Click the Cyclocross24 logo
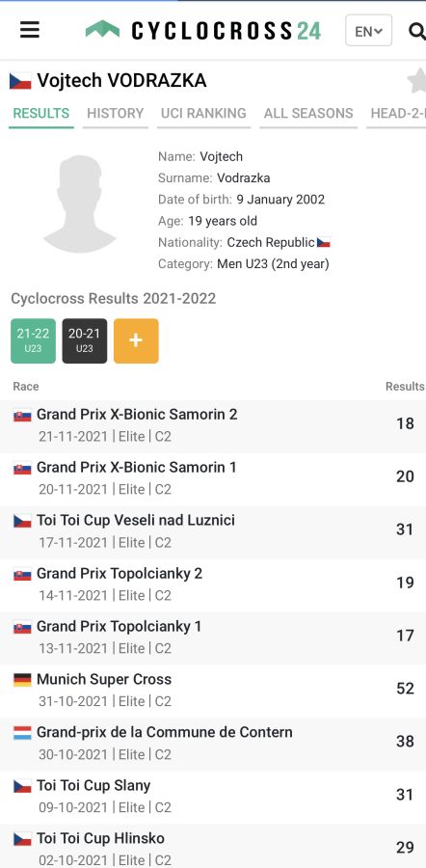Viewport: 426px width, 868px height. point(203,31)
